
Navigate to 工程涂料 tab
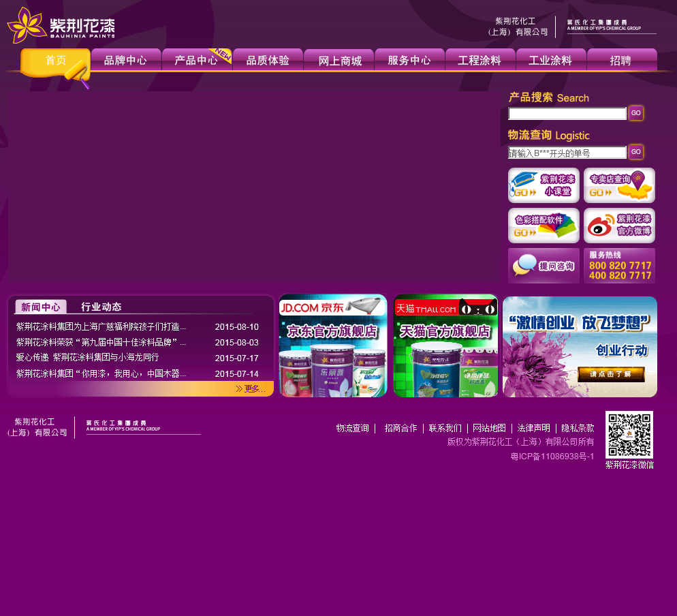479,60
